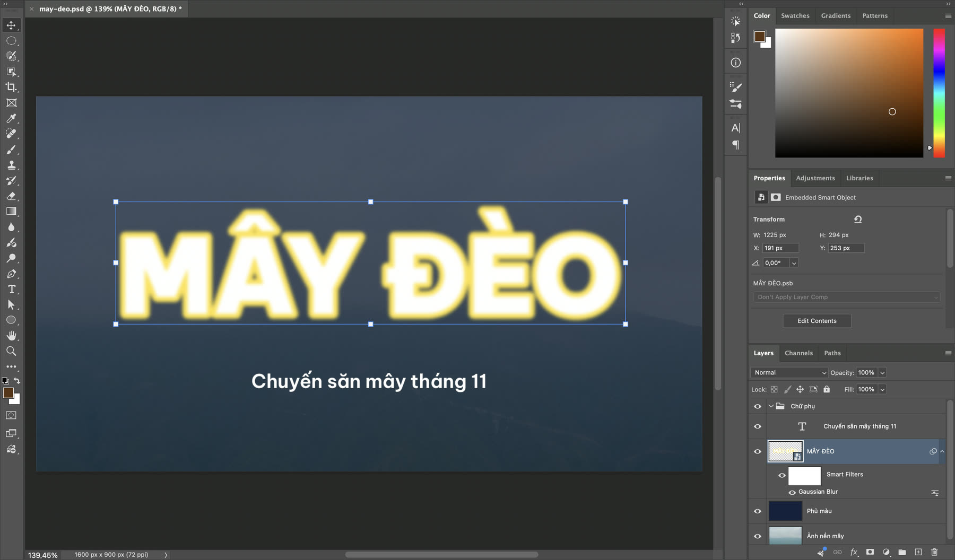Image resolution: width=955 pixels, height=560 pixels.
Task: Select the Hand tool
Action: pos(11,336)
